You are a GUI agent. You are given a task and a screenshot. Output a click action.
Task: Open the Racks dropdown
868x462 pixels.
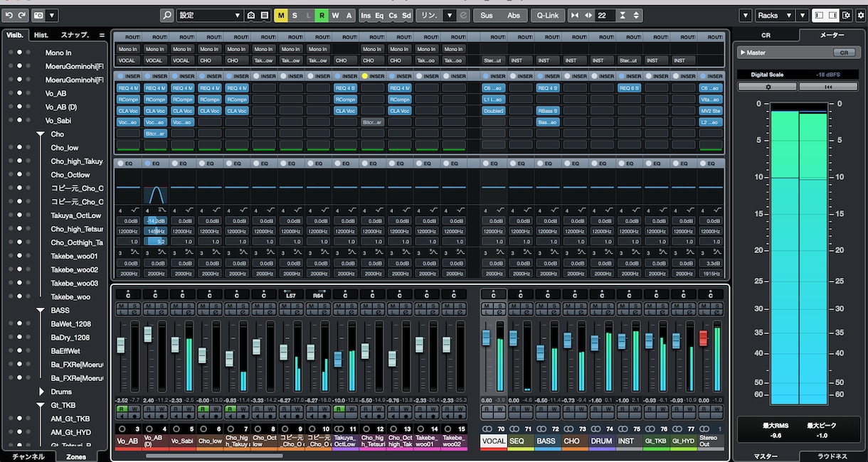point(773,15)
